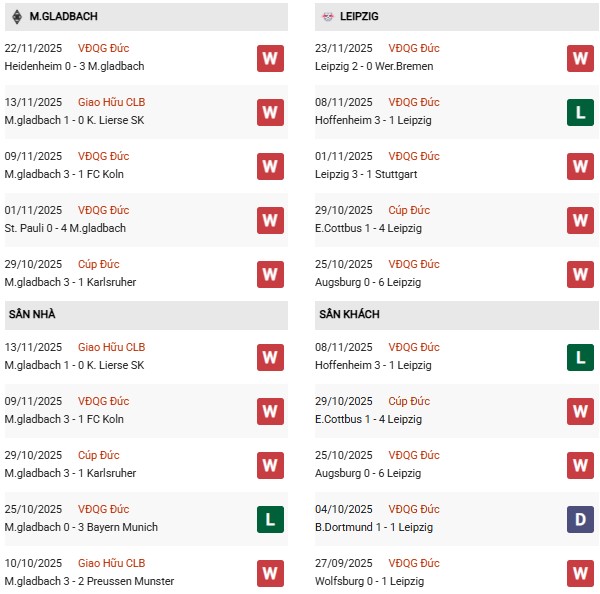The width and height of the screenshot is (600, 594).
Task: Select W badge for Leipzig 2-0 Wer.Bremen
Action: [x=581, y=58]
